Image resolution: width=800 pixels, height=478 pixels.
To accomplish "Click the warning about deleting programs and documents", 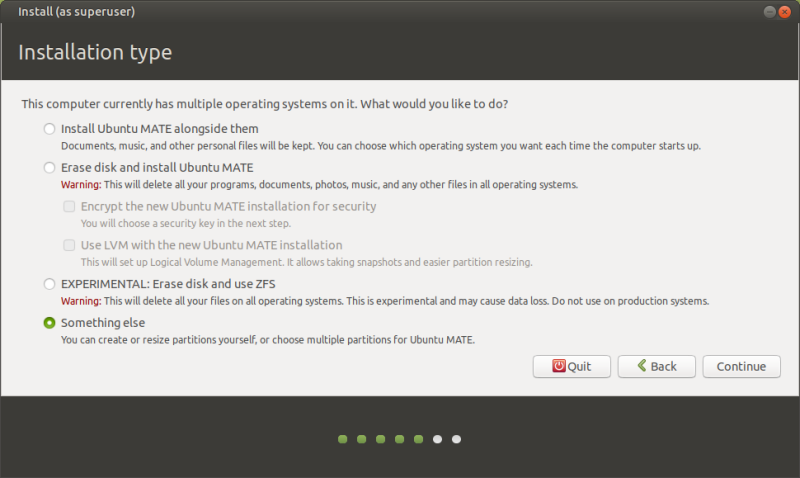I will tap(319, 185).
